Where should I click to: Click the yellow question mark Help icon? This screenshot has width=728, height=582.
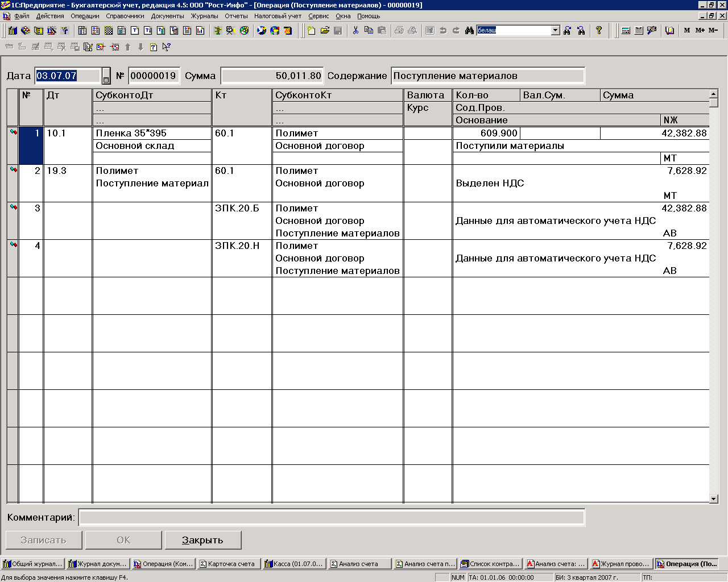[599, 30]
